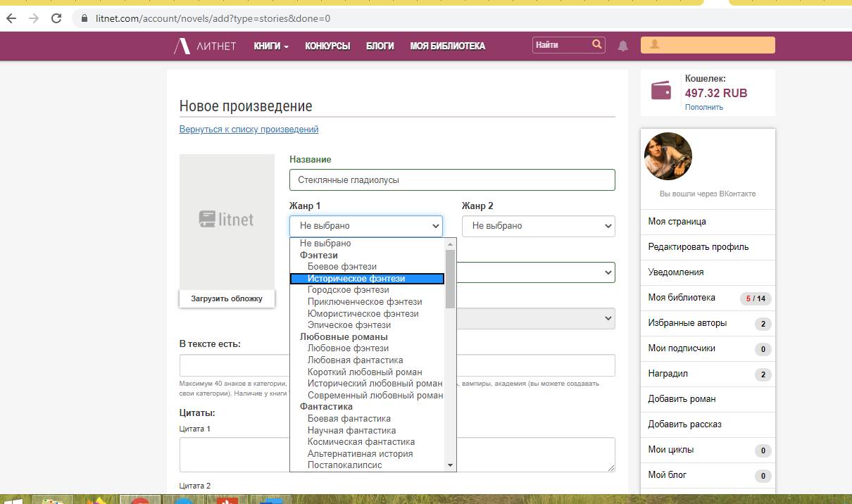Screen dimensions: 852x504
Task: Click the scroll-down arrow in genre list
Action: [451, 465]
